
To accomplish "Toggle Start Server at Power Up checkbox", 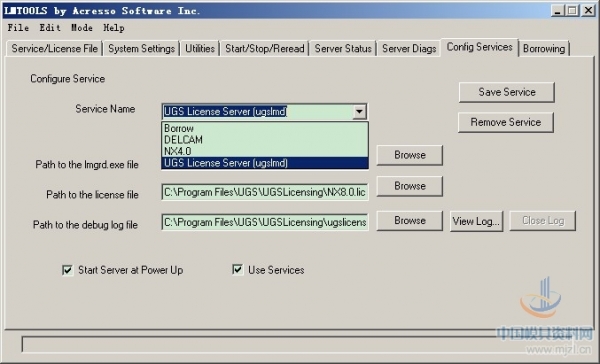I will (68, 270).
